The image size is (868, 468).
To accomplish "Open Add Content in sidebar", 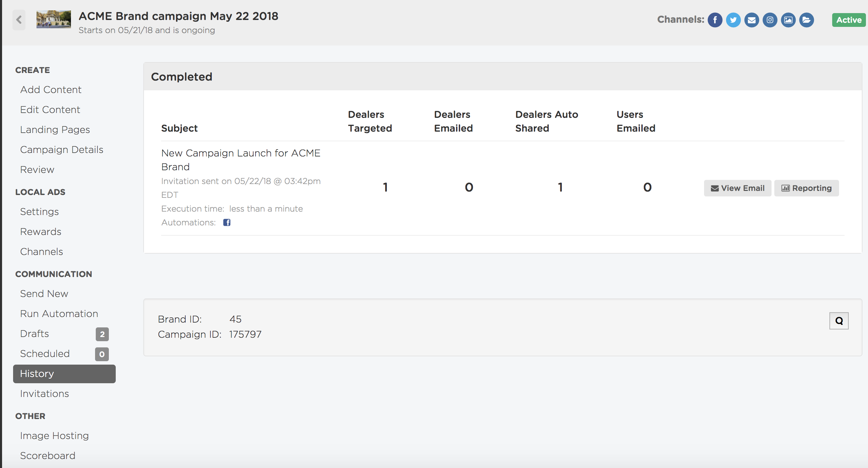I will 51,90.
